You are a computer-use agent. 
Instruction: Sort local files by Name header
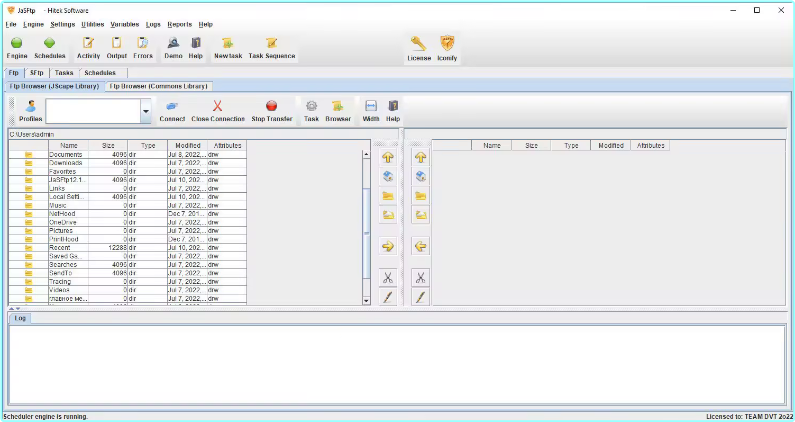click(69, 146)
